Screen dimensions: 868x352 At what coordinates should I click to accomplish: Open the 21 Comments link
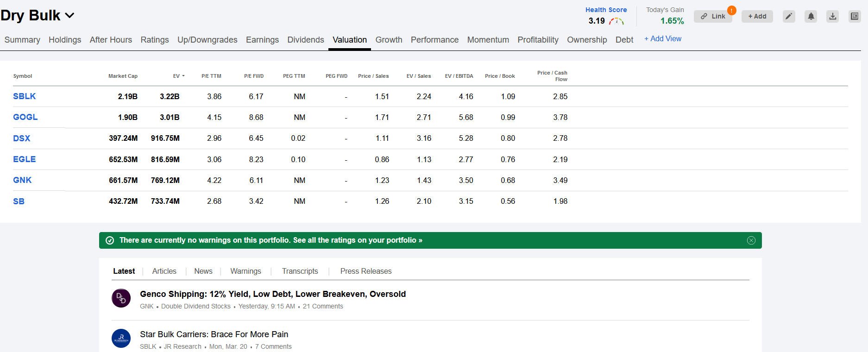point(323,307)
